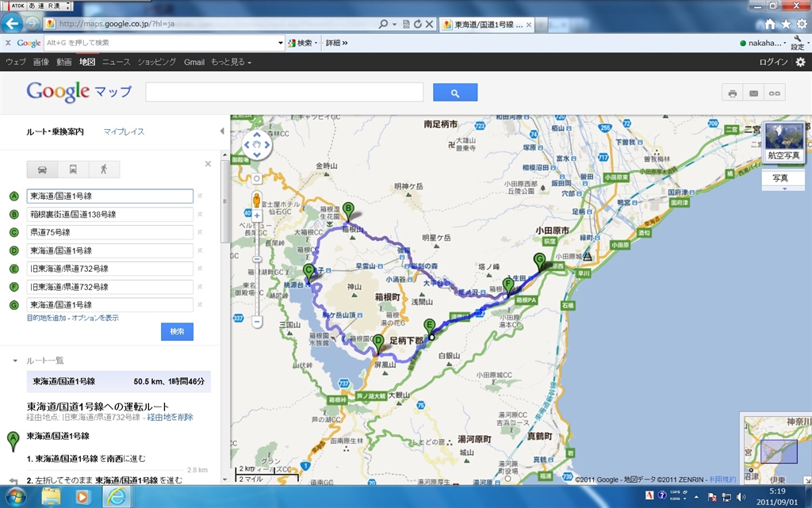Click the blue 検索 route search button
Screen dimensions: 812x508
pos(177,331)
